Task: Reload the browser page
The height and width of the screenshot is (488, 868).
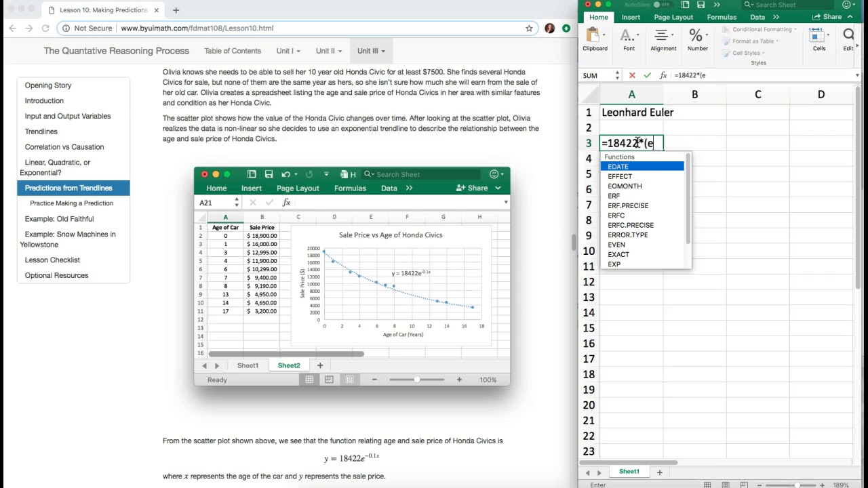Action: click(x=45, y=28)
